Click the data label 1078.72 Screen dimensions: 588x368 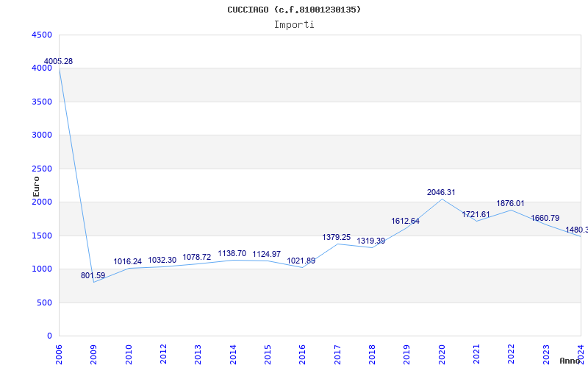(197, 257)
